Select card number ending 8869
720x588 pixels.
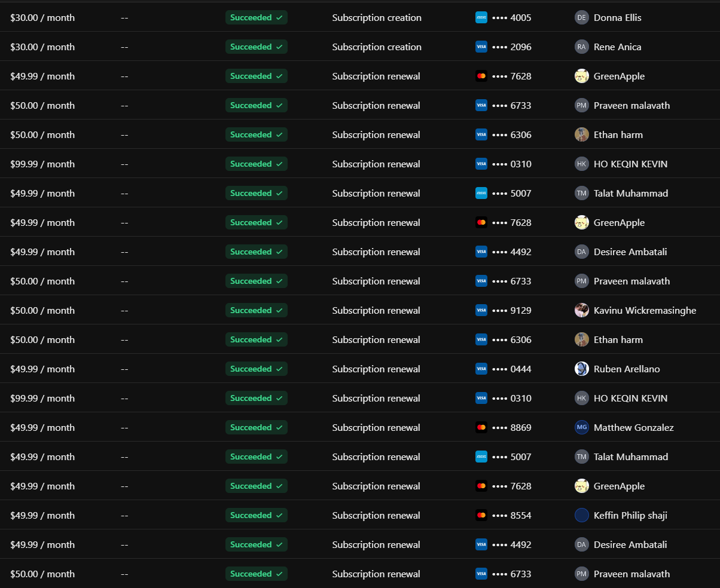(511, 428)
